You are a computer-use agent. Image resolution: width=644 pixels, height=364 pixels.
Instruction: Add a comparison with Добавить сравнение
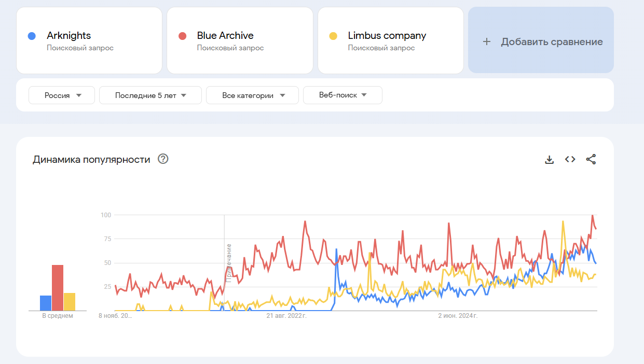[541, 40]
